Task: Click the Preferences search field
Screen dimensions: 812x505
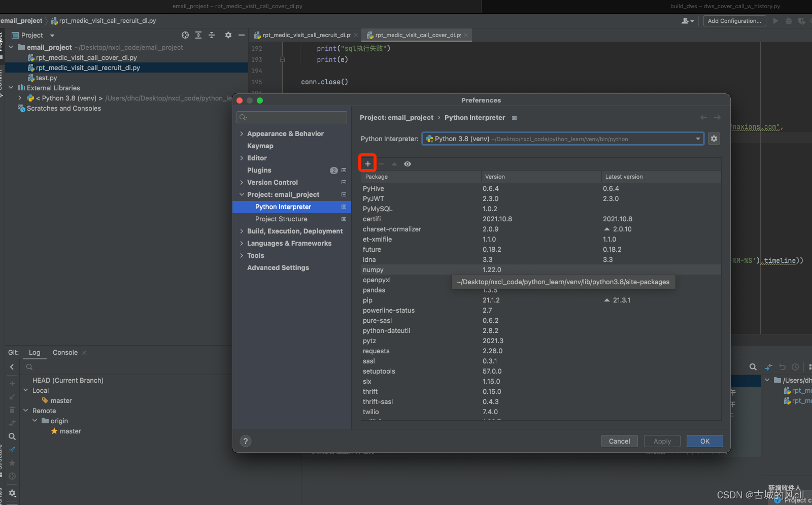Action: tap(292, 117)
